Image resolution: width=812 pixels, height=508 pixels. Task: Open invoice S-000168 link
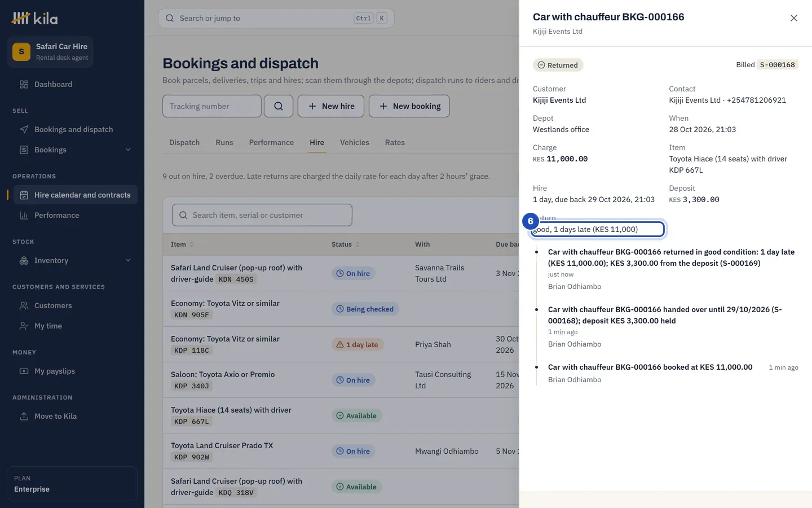(x=778, y=65)
